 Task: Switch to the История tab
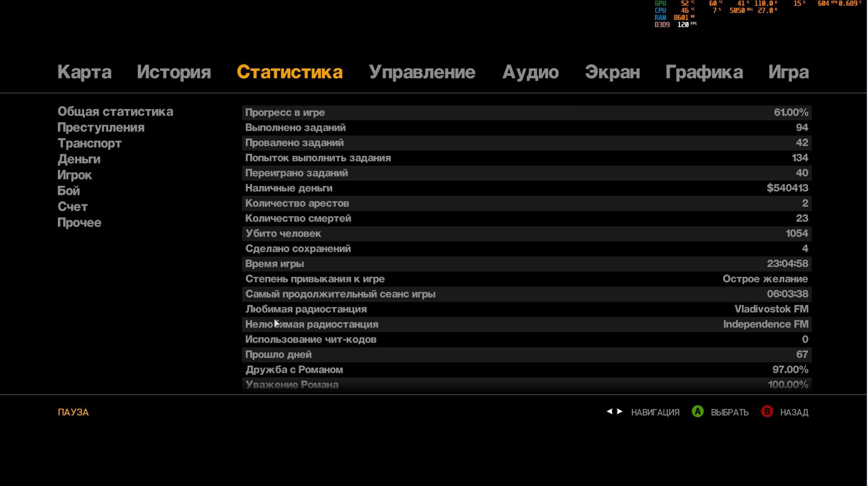click(x=174, y=72)
